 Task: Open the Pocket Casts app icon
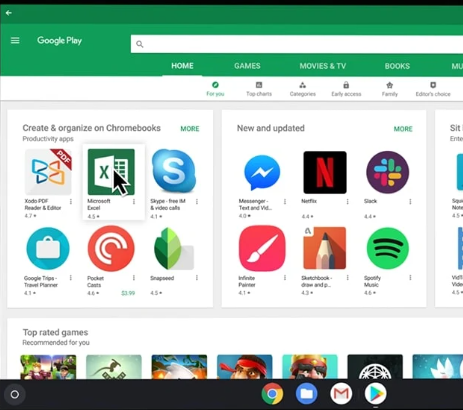[x=111, y=248]
